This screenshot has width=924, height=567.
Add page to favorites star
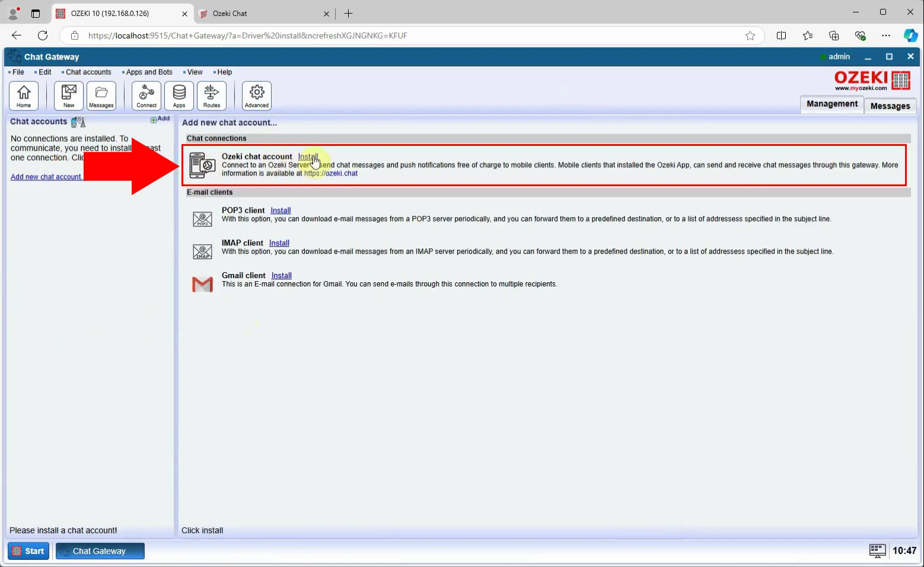[750, 36]
